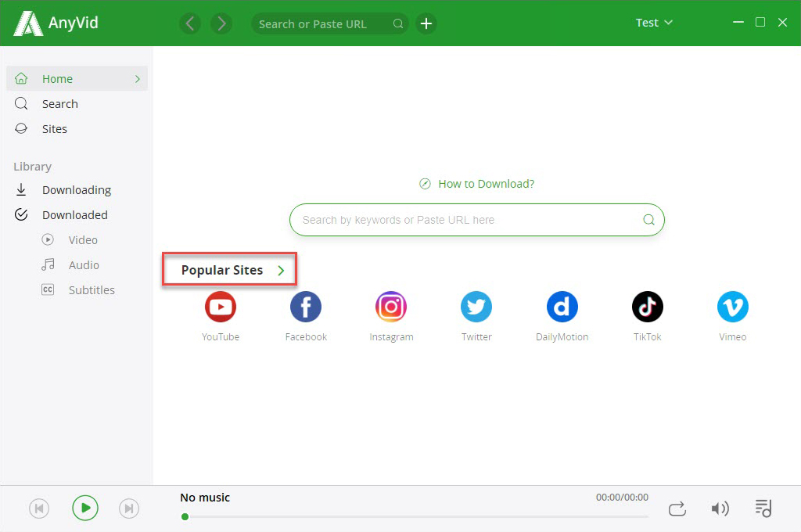801x532 pixels.
Task: Open the Downloaded library section
Action: [x=77, y=215]
